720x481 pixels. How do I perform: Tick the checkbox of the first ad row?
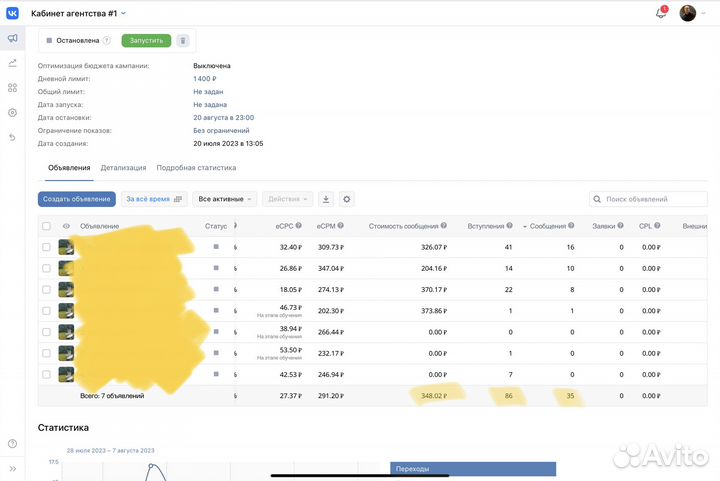point(46,247)
